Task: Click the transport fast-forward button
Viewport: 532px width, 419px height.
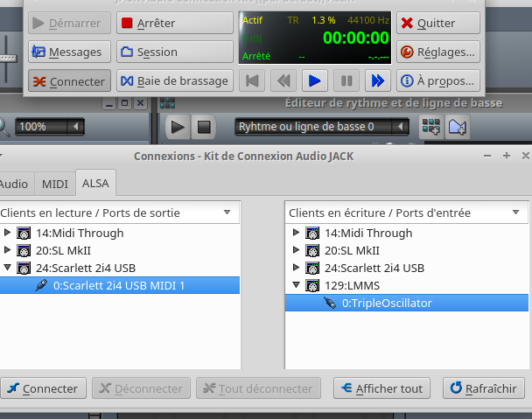Action: [x=378, y=81]
